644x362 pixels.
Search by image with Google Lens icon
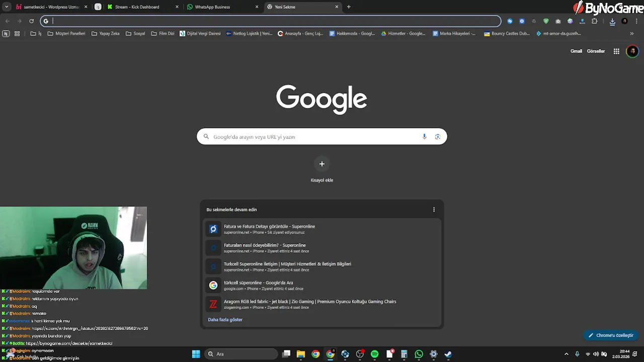[x=437, y=137]
